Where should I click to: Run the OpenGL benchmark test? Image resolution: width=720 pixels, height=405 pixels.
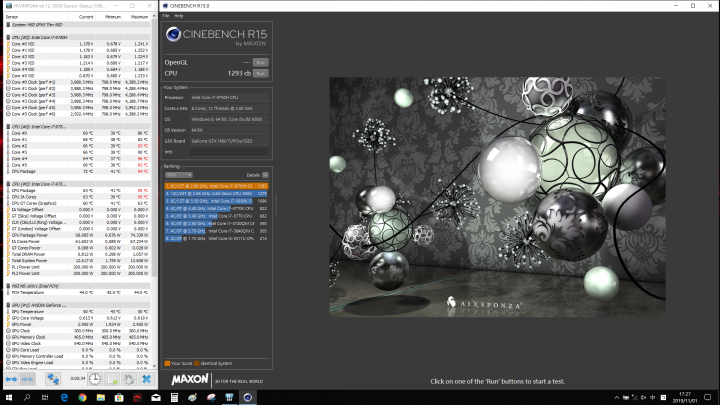(x=260, y=62)
